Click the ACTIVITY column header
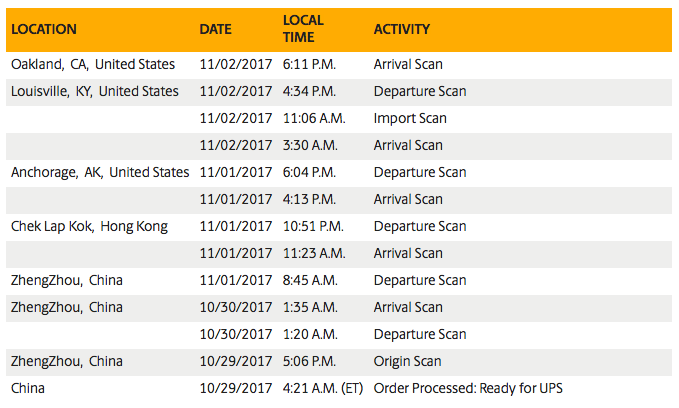Screen dimensions: 679x408 click(x=401, y=29)
